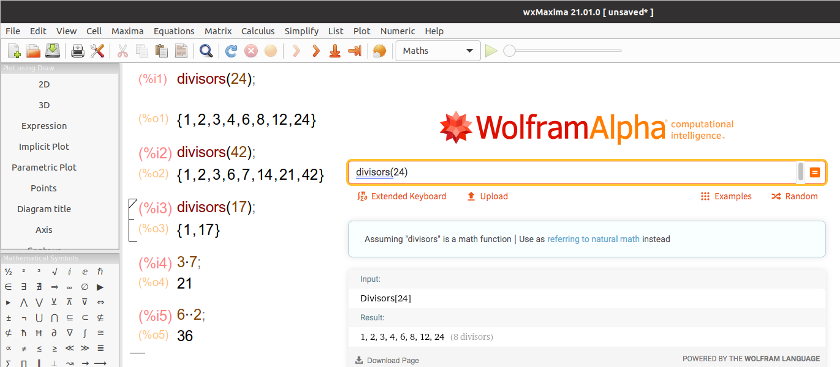This screenshot has height=367, width=840.
Task: Insert the square root symbol
Action: (x=54, y=272)
